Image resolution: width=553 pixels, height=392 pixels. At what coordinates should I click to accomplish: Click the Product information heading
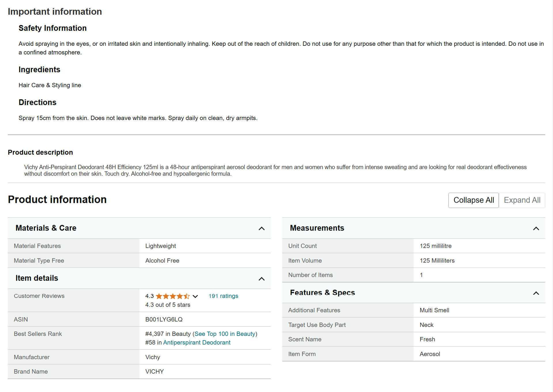tap(57, 199)
